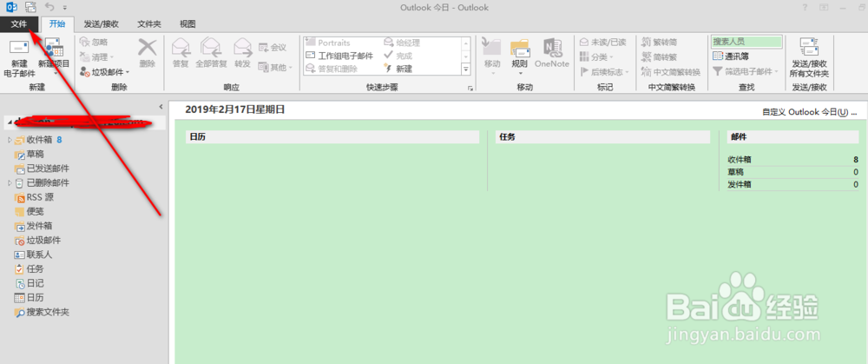Screen dimensions: 868x364
Task: Click 繁转简 conversion
Action: 660,42
